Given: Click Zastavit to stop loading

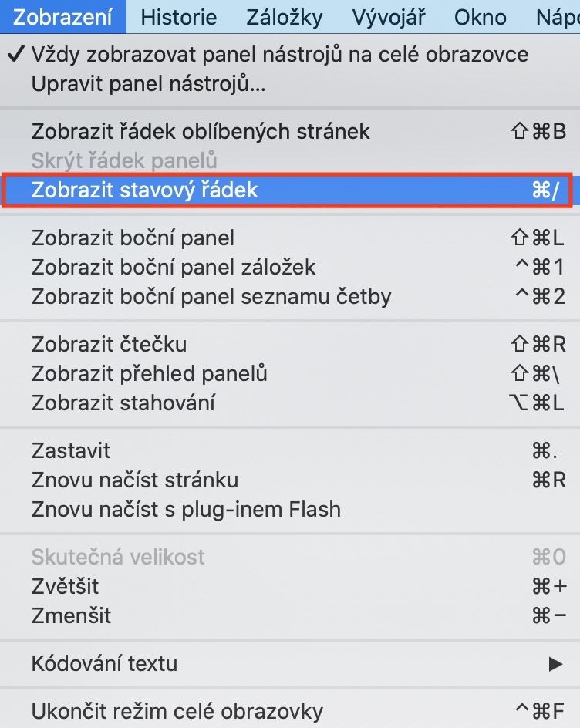Looking at the screenshot, I should (x=71, y=450).
